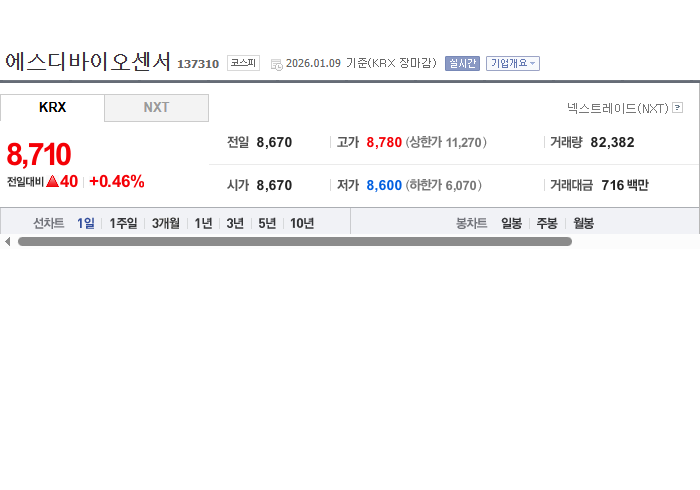
Task: Click the left scroll arrow of the horizontal scrollbar
Action: coord(8,241)
